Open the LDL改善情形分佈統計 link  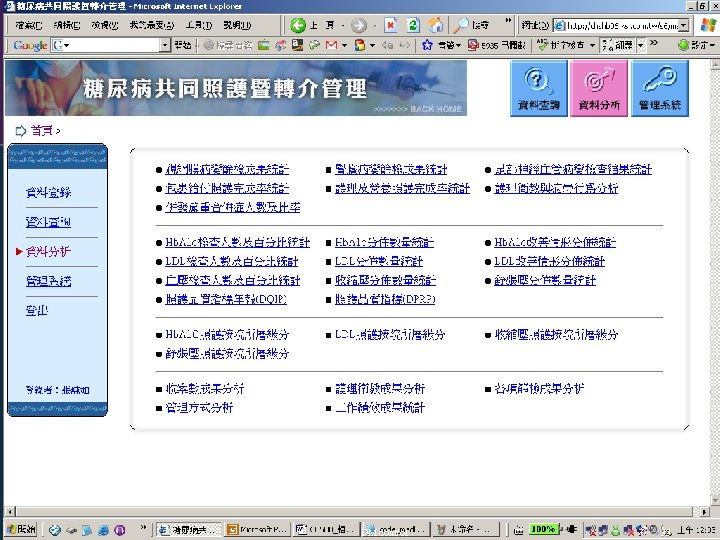[549, 262]
